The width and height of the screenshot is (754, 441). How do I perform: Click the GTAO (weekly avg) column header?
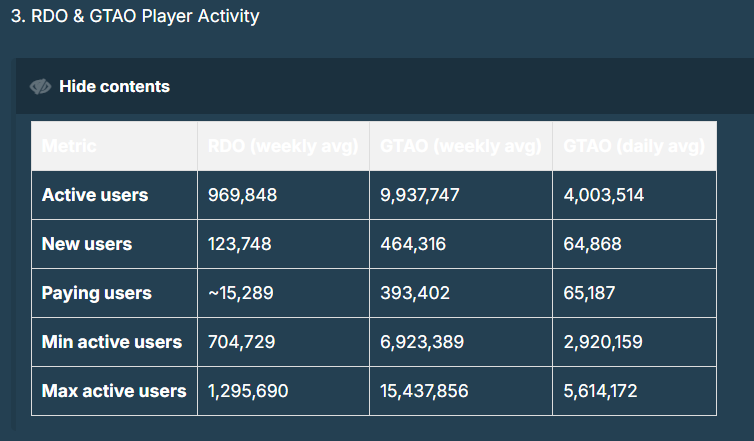pos(461,146)
